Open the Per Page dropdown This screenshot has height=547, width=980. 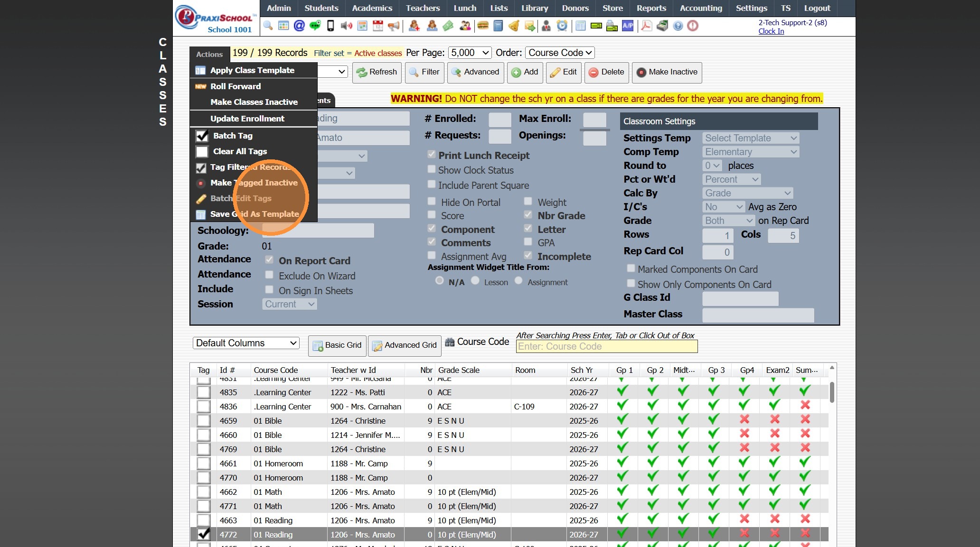coord(470,53)
